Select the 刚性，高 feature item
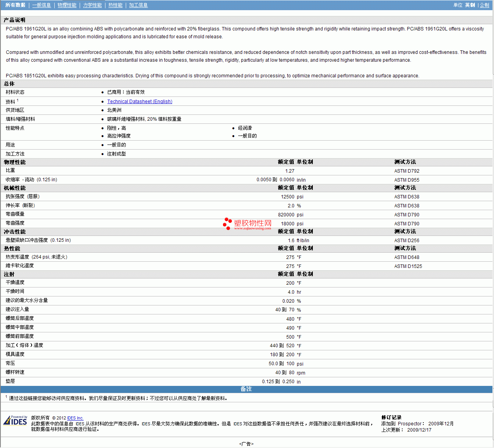Screen dimensions: 494x448 pyautogui.click(x=116, y=128)
